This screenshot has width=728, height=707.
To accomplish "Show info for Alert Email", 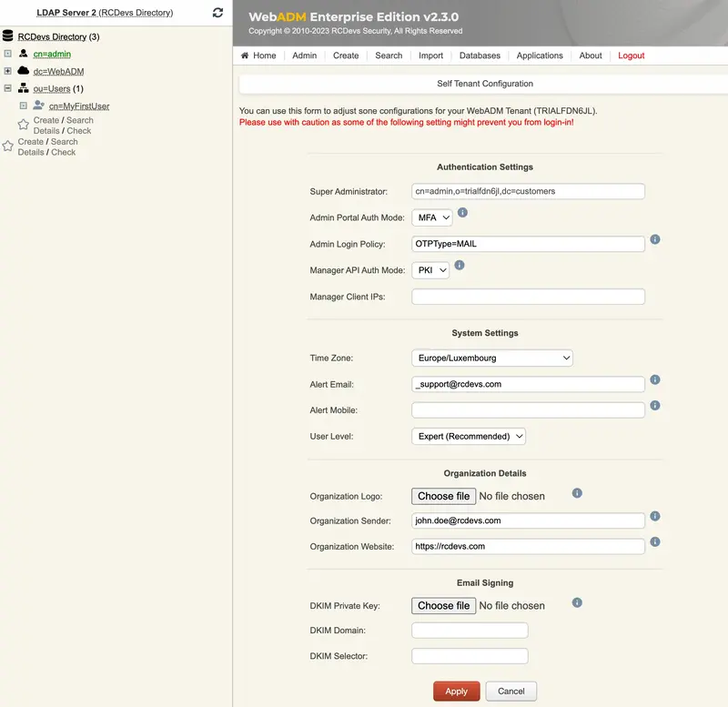I will point(655,379).
